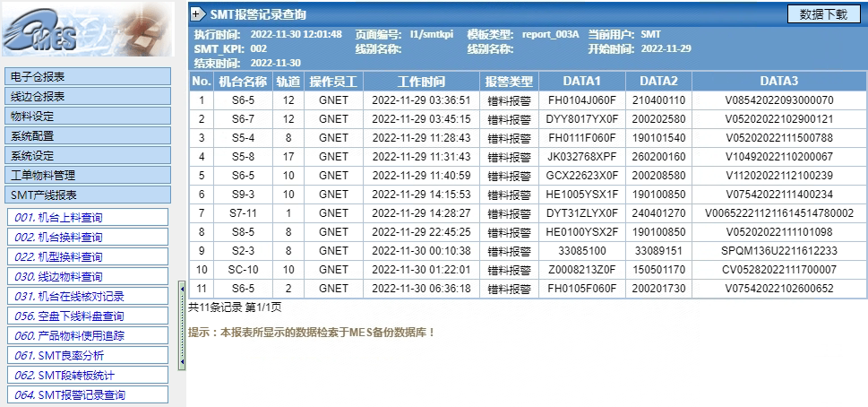Open 002. 机台换料查询 report link
This screenshot has height=407, width=868.
tap(88, 238)
